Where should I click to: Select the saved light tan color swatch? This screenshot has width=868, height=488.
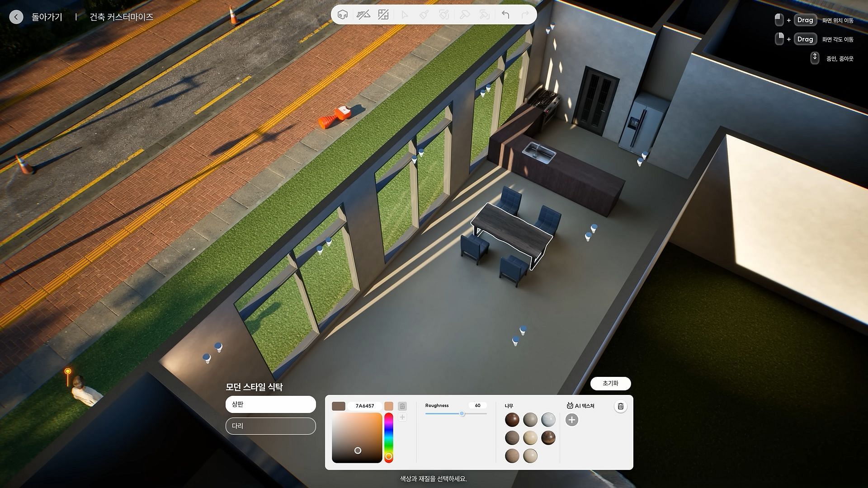(x=389, y=406)
